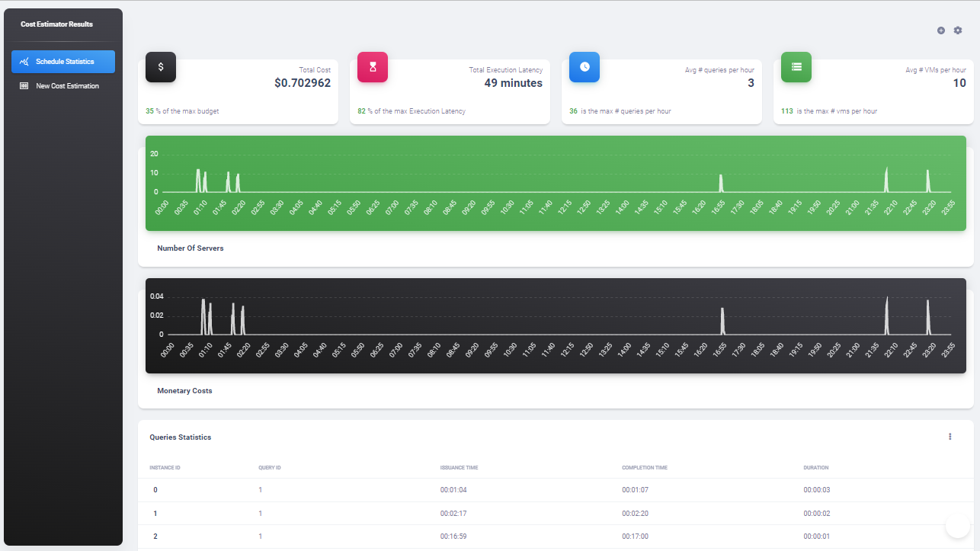Screen dimensions: 980x551
Task: Click the Query ID link in instance 2 row
Action: click(260, 536)
